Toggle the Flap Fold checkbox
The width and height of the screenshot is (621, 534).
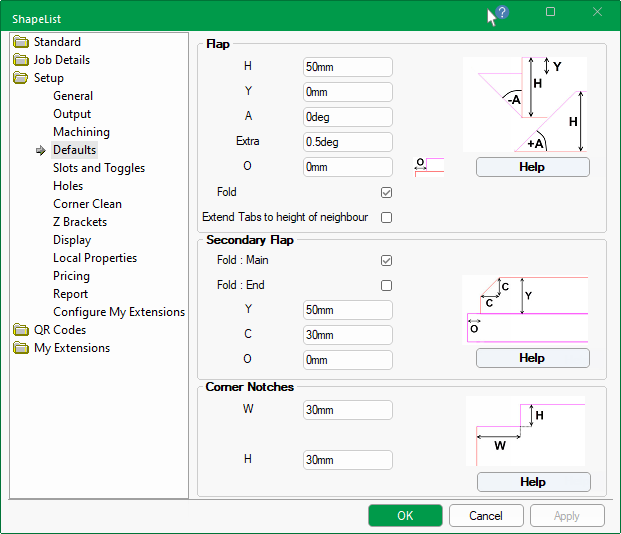386,192
